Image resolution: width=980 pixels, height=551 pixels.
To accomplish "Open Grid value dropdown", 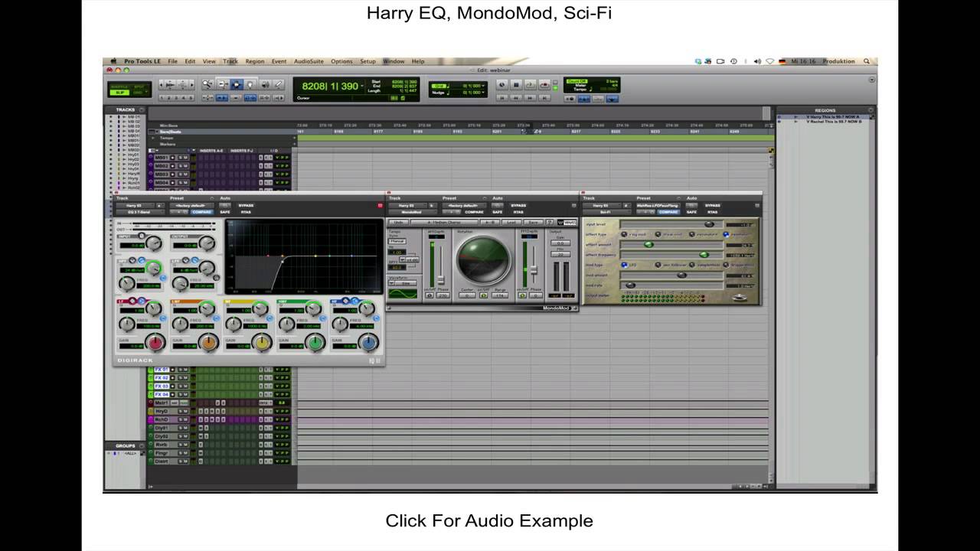I will click(x=485, y=86).
